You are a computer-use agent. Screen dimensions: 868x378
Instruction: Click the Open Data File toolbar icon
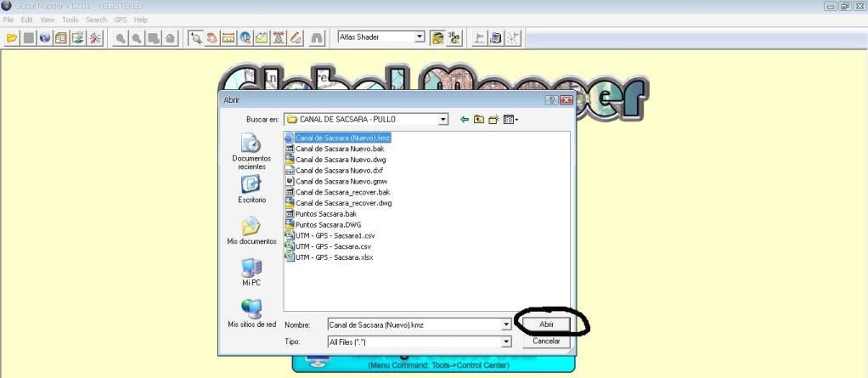(x=12, y=37)
